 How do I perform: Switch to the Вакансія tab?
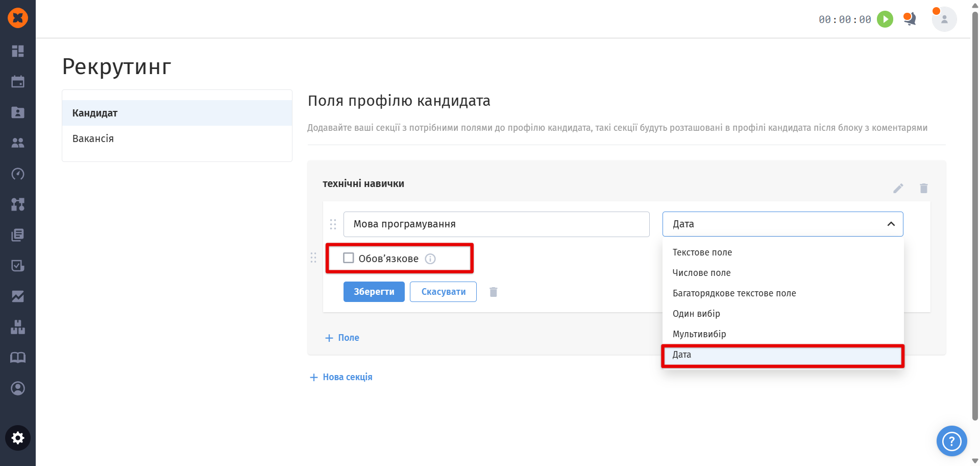pos(93,138)
